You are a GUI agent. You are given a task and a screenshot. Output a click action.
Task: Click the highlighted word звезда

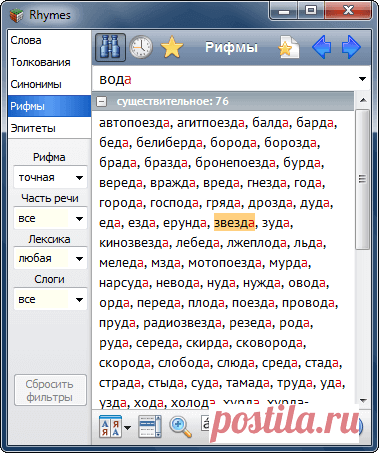(x=234, y=222)
